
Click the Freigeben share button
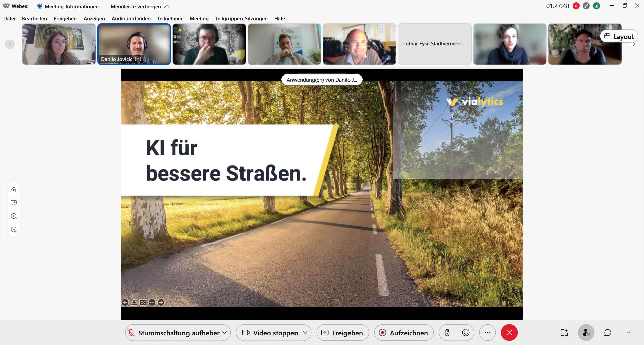pos(342,333)
